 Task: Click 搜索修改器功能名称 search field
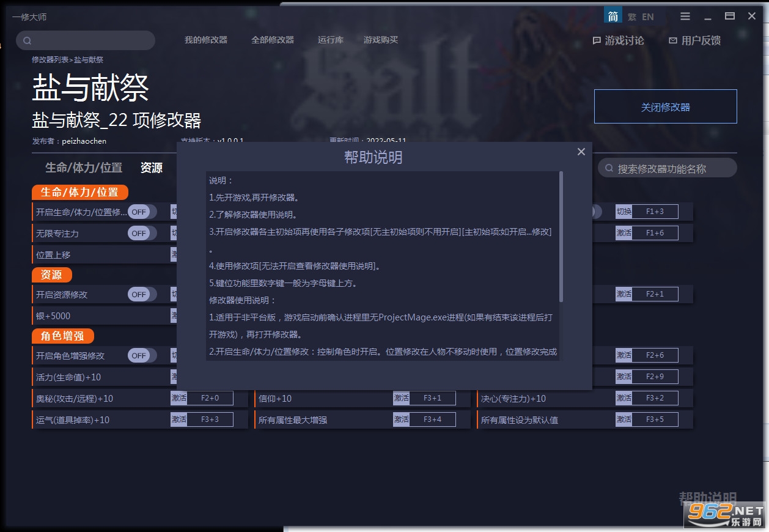(x=668, y=168)
